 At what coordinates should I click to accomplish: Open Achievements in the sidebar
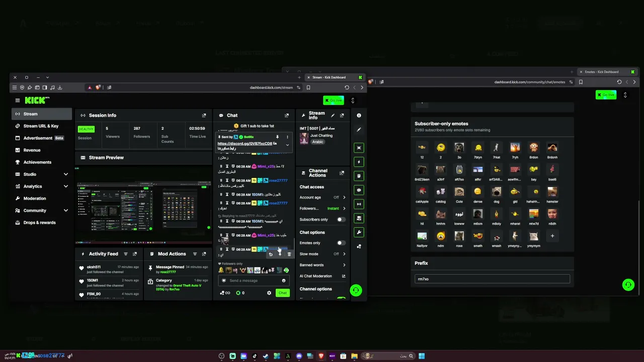pyautogui.click(x=41, y=162)
